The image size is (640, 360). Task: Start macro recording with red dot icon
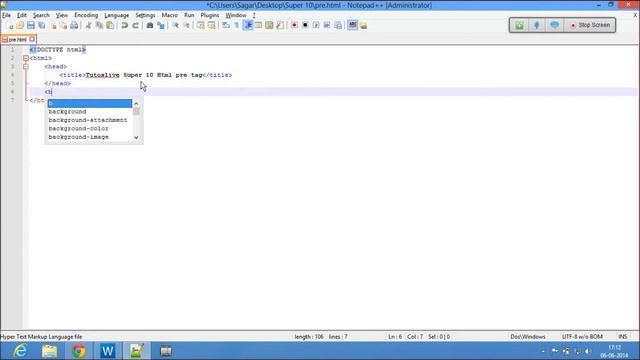(x=294, y=25)
